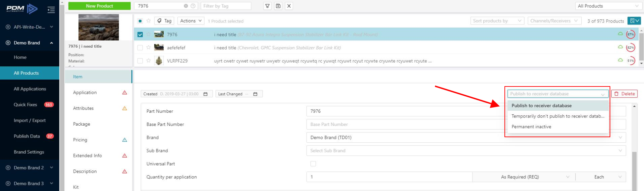Star the 7976 product row
Image resolution: width=644 pixels, height=191 pixels.
tap(148, 34)
